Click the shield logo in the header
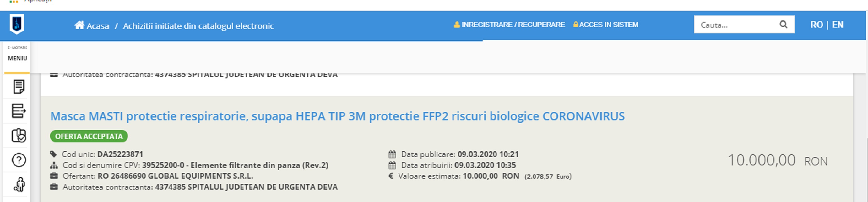 (17, 24)
